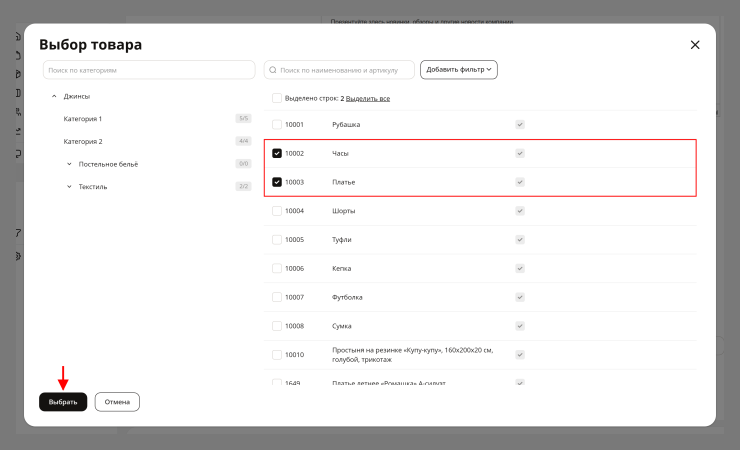Image resolution: width=740 pixels, height=450 pixels.
Task: Click article number 10008
Action: [294, 326]
